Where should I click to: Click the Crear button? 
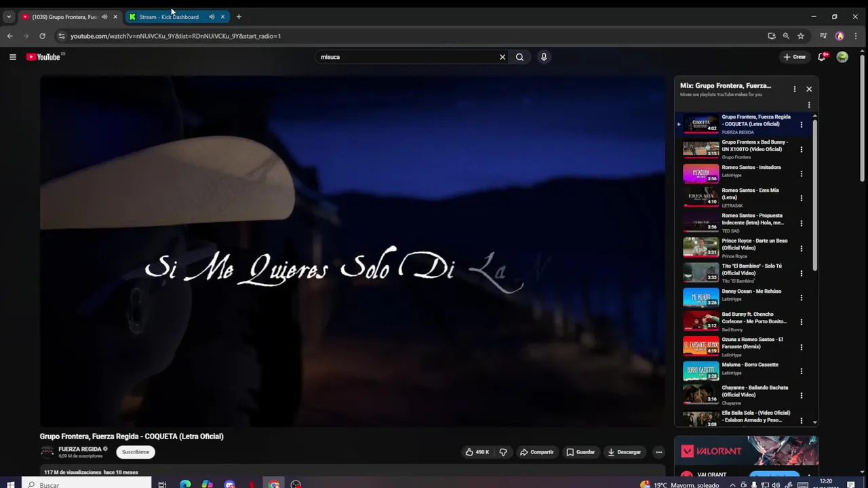(795, 57)
